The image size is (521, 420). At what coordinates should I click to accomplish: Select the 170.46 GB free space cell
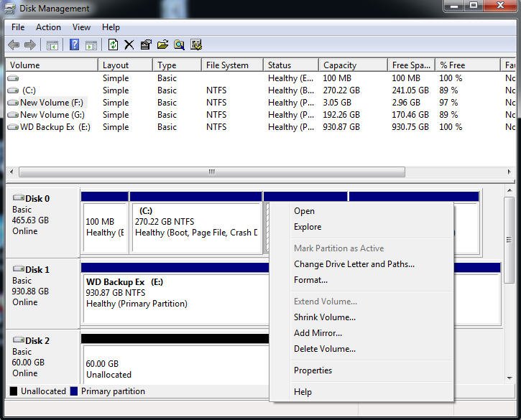[410, 115]
